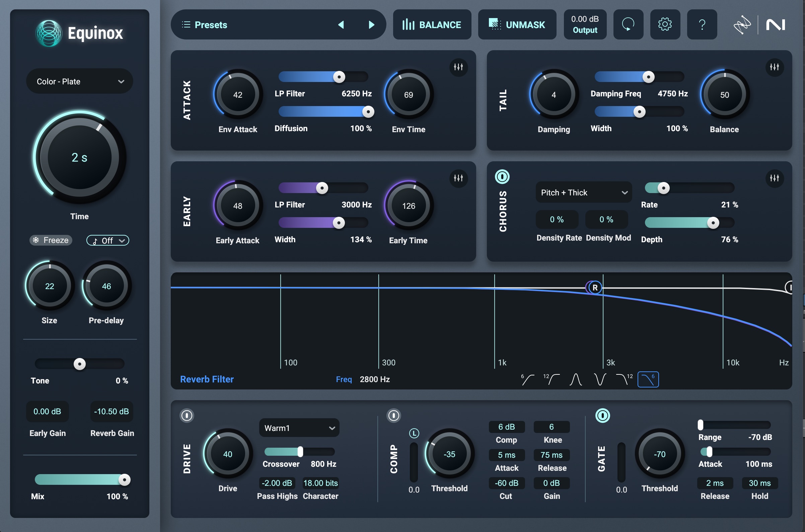Click the iZotope logo icon

pos(742,25)
